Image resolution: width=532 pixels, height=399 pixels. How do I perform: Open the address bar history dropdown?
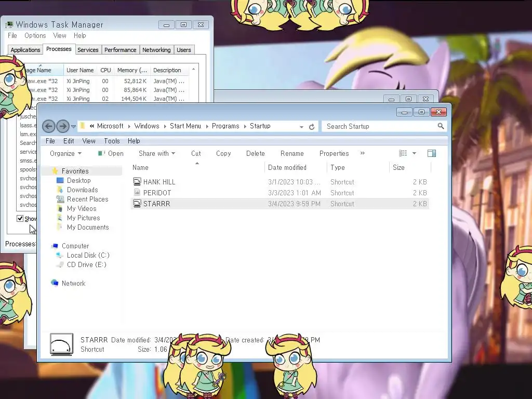[301, 127]
